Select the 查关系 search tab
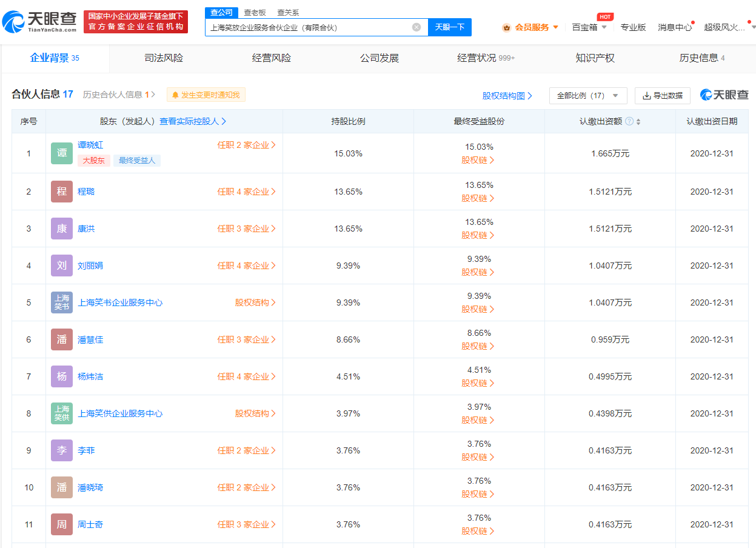 [288, 13]
